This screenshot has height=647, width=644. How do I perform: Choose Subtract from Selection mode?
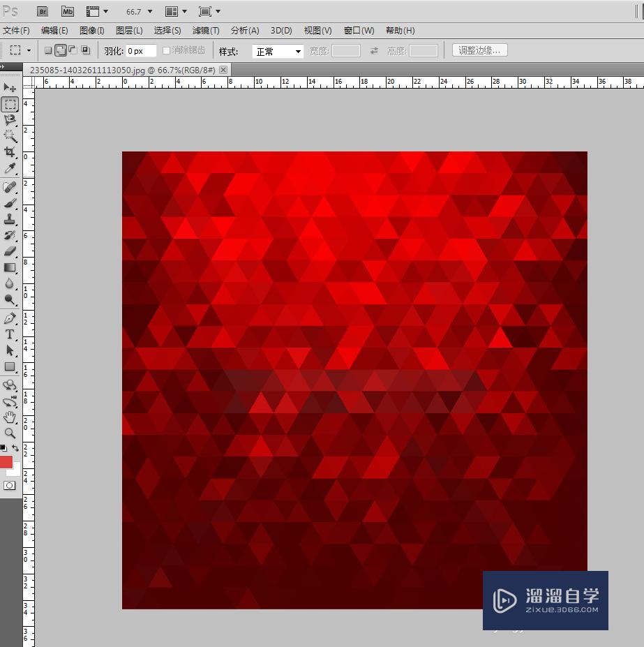tap(73, 50)
